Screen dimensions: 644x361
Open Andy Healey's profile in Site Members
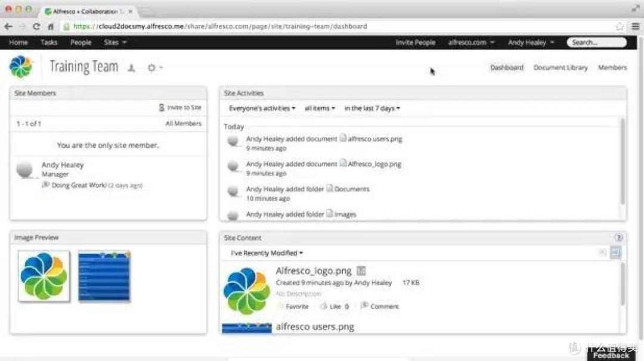click(63, 165)
